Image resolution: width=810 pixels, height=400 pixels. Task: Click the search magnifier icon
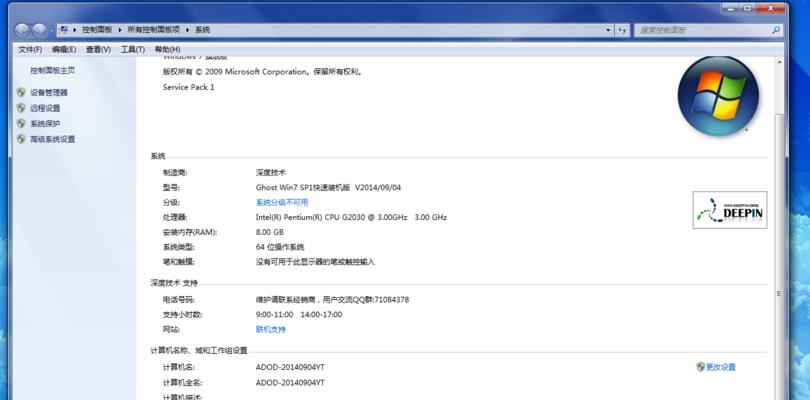(x=775, y=30)
